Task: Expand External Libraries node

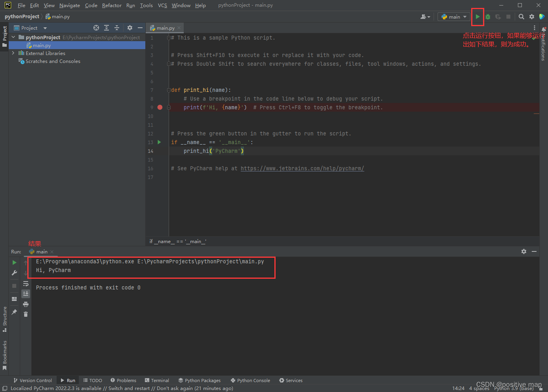Action: coord(13,53)
